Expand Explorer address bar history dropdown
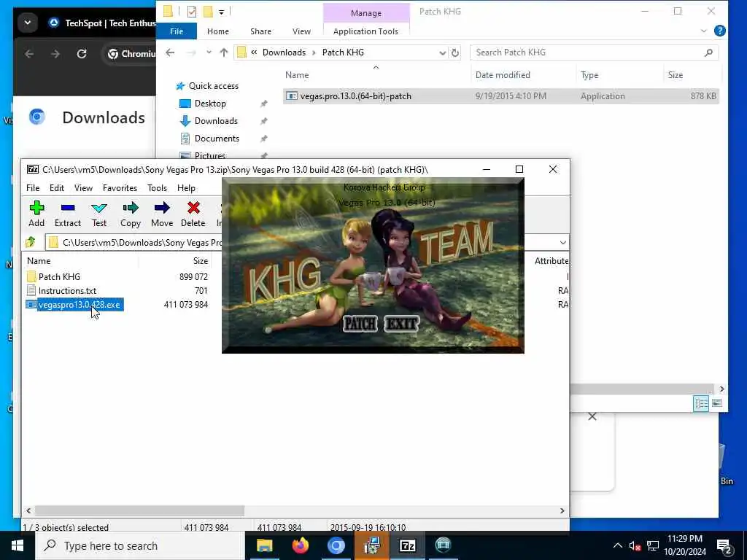 coord(442,52)
